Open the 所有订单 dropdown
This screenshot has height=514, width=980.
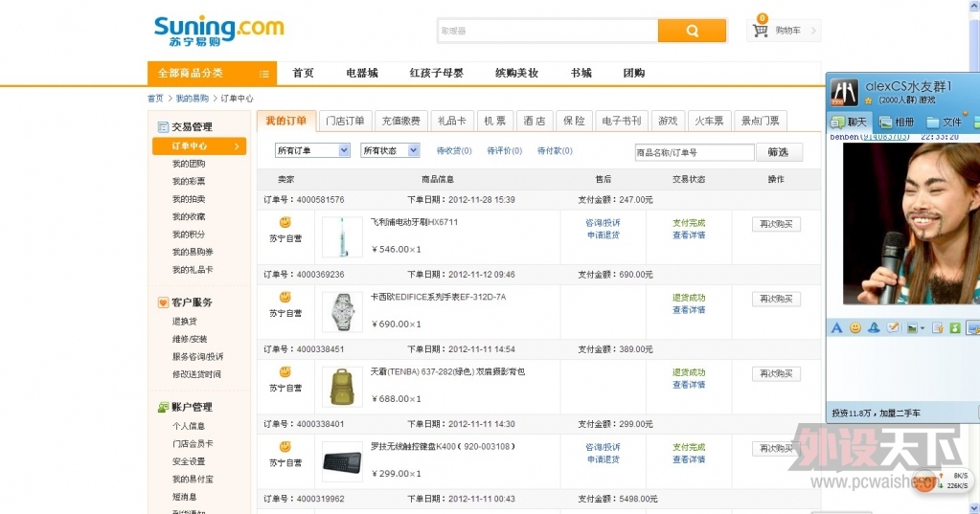point(312,150)
